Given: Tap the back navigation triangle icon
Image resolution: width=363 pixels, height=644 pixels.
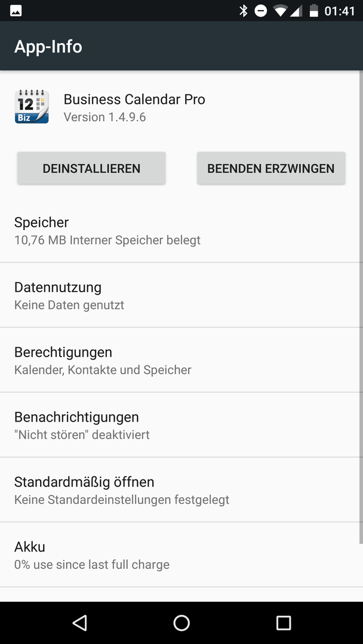Looking at the screenshot, I should click(x=80, y=623).
